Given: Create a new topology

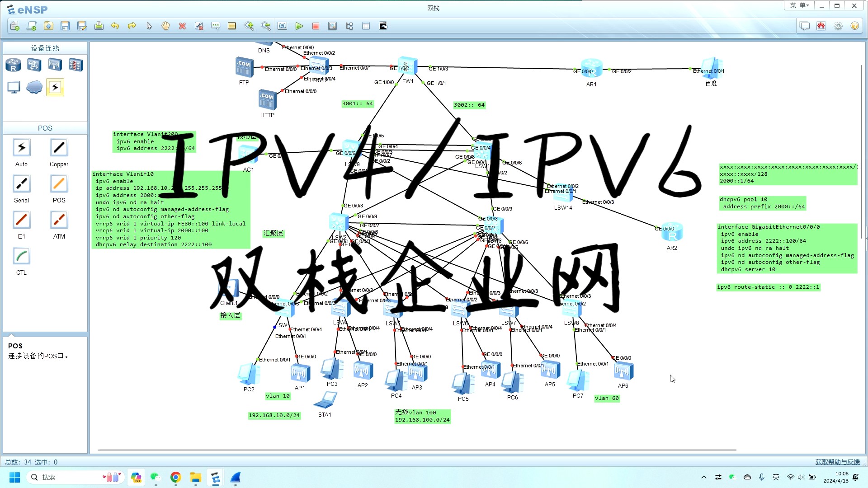Looking at the screenshot, I should [x=14, y=26].
